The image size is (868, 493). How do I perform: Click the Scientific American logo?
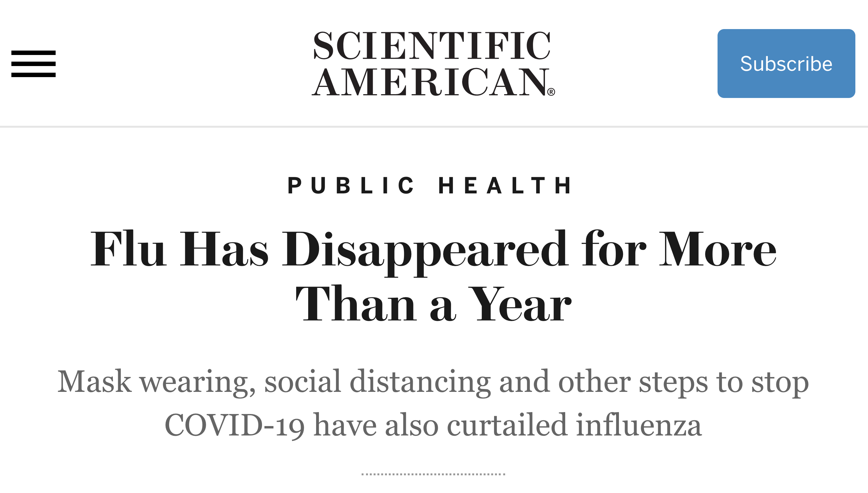point(432,64)
